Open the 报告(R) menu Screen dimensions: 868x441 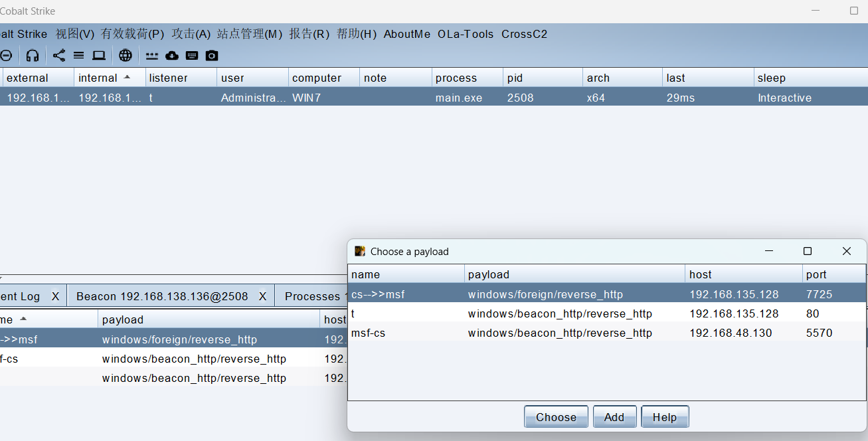(x=309, y=34)
